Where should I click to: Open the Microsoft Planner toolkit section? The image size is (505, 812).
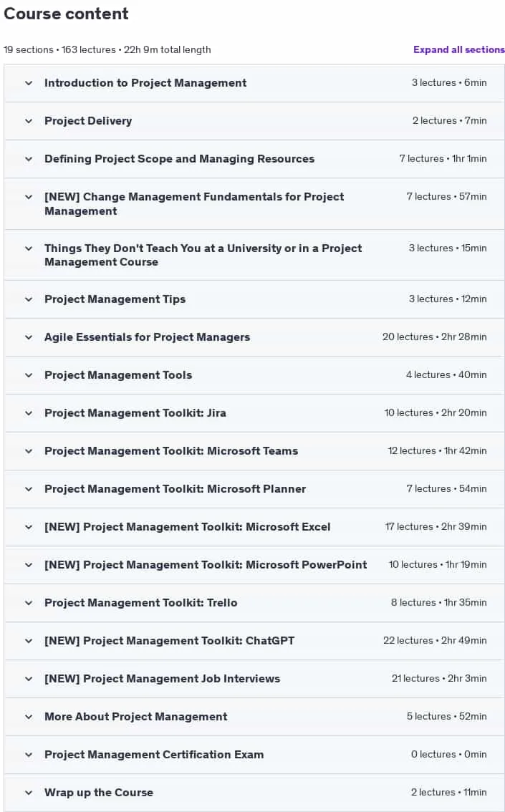click(254, 489)
